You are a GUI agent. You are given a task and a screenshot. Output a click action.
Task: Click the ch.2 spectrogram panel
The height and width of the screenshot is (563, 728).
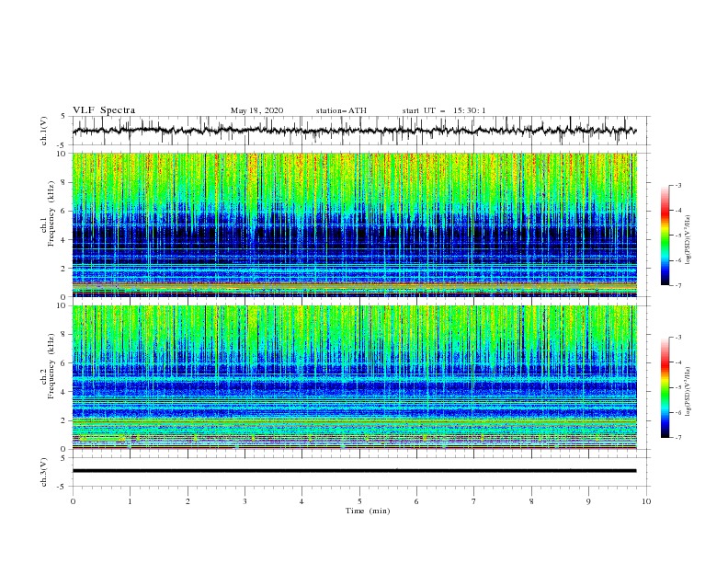(355, 377)
